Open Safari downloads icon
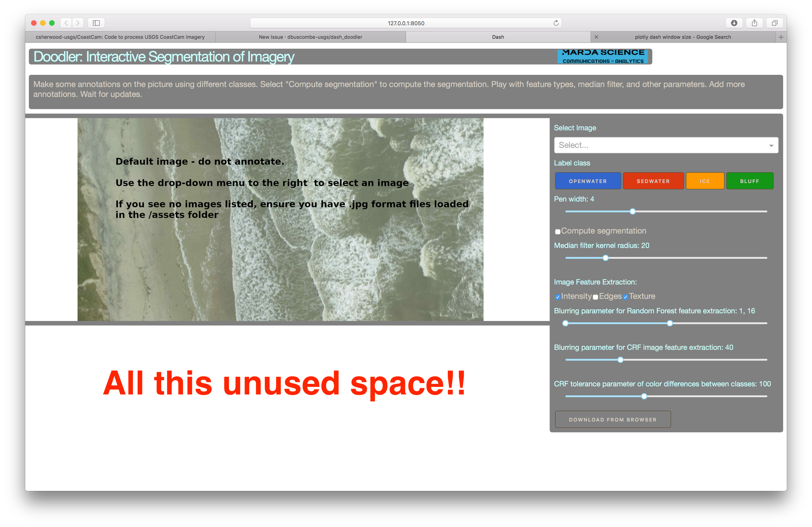Viewport: 812px width, 527px height. [x=734, y=23]
